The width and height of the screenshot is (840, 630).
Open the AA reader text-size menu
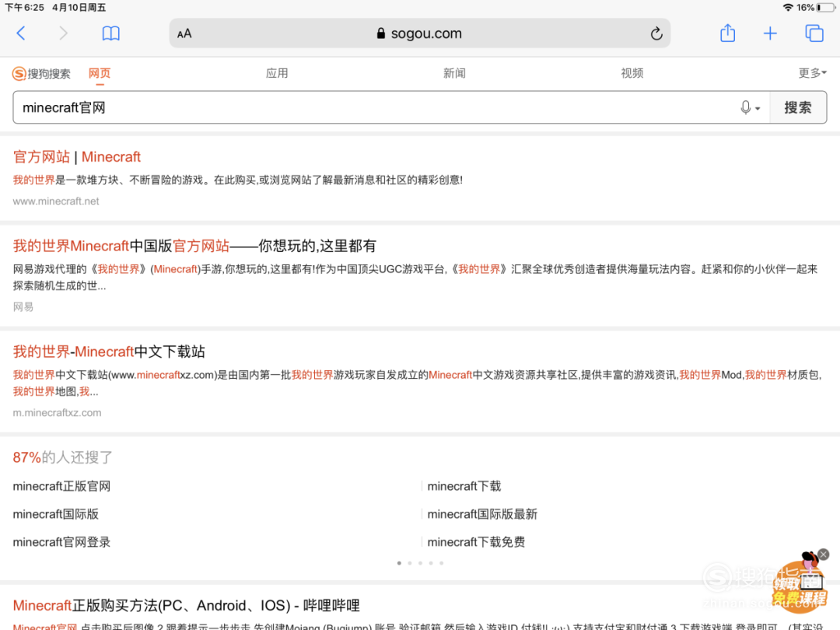pos(184,33)
